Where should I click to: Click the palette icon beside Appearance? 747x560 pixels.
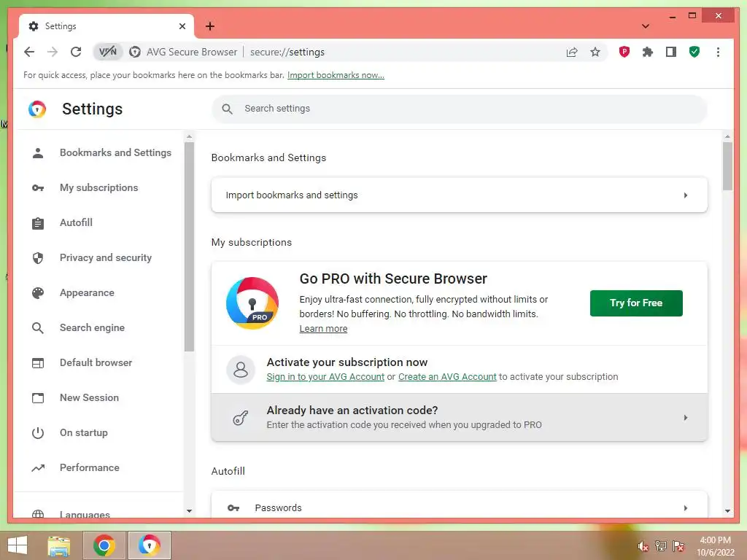(38, 293)
